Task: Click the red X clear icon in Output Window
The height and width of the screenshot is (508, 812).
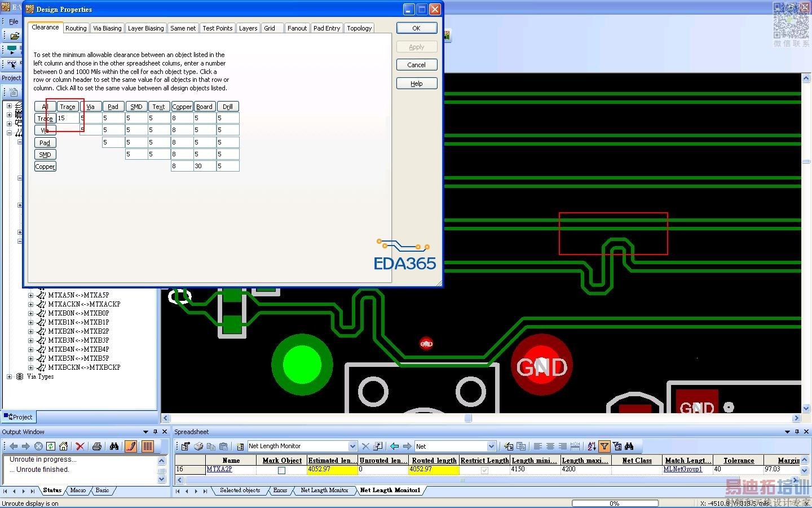Action: click(x=80, y=446)
